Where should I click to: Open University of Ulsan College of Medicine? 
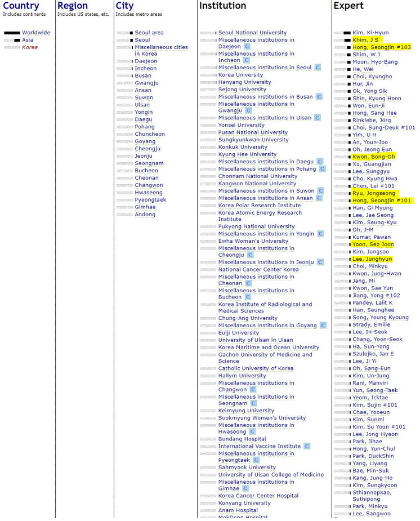271,474
